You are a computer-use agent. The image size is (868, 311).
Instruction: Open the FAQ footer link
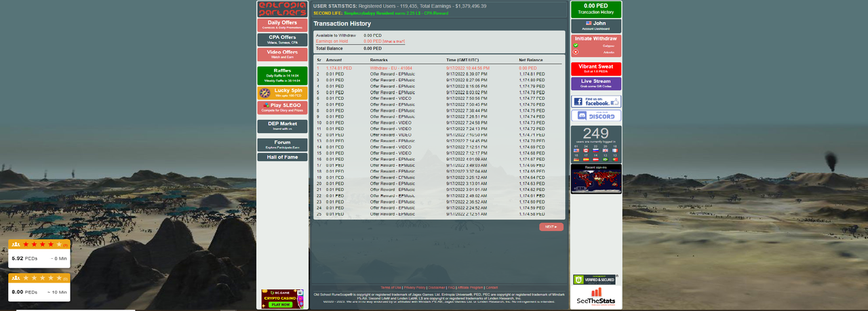[x=452, y=288]
